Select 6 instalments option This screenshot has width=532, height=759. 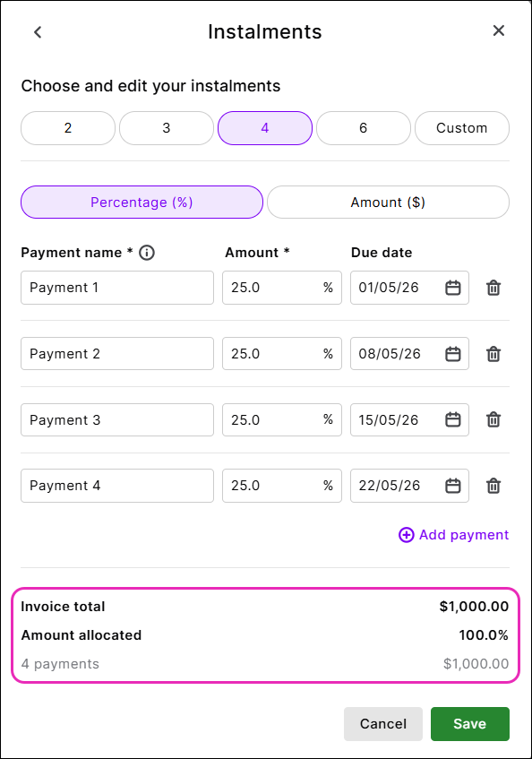(364, 128)
